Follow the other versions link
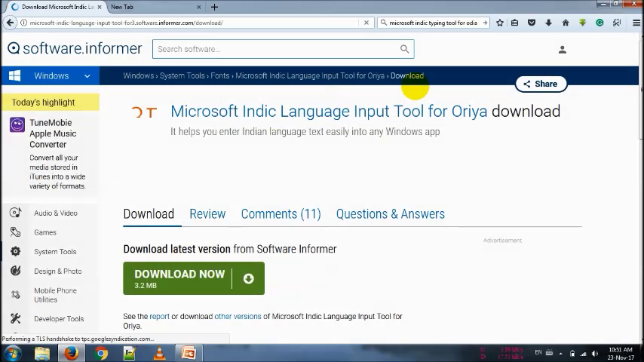 tap(238, 317)
